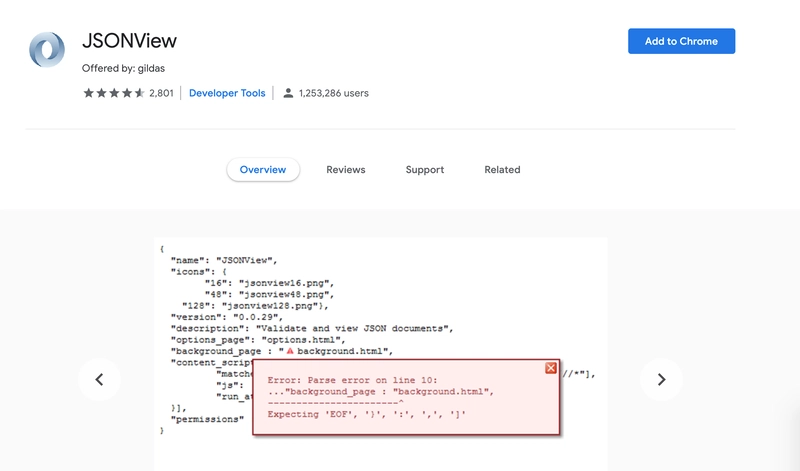
Task: Click the "version": "0.0.29" line
Action: tap(227, 317)
